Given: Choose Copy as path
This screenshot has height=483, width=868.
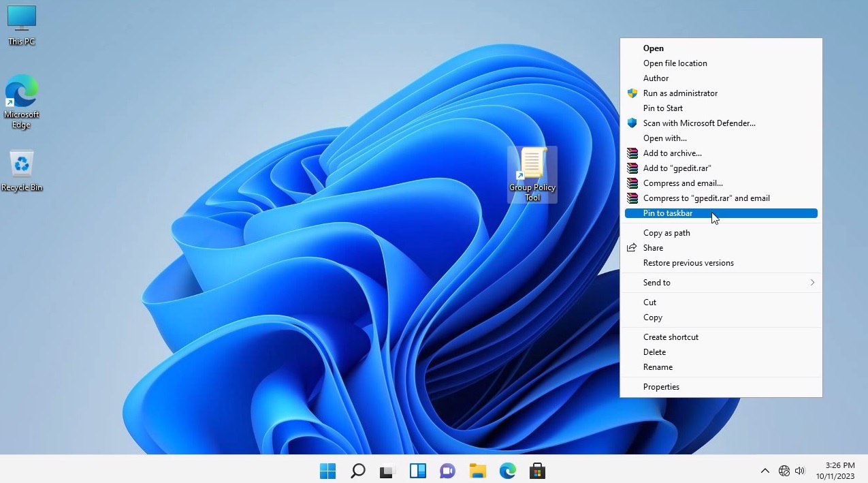Looking at the screenshot, I should click(721, 233).
